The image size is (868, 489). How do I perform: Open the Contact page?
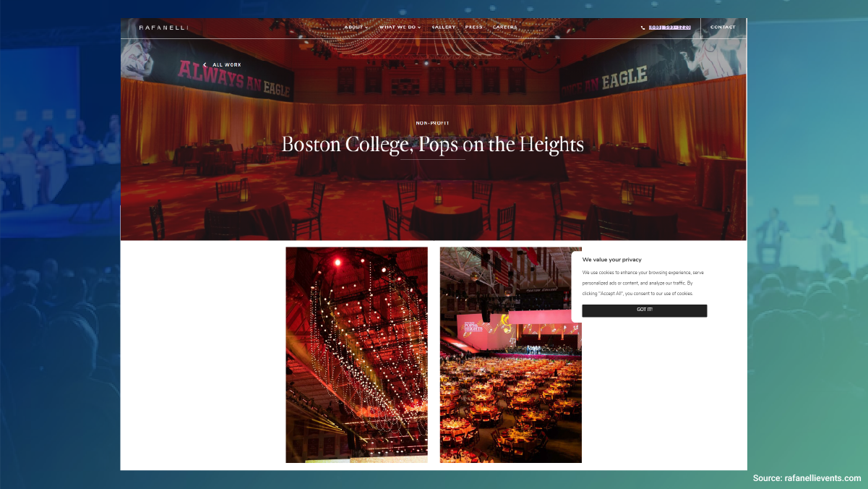[723, 27]
